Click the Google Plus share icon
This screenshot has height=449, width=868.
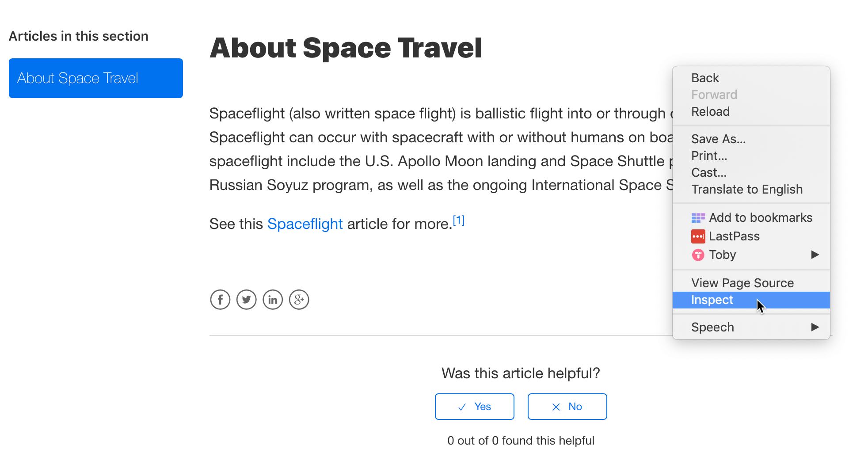point(299,300)
